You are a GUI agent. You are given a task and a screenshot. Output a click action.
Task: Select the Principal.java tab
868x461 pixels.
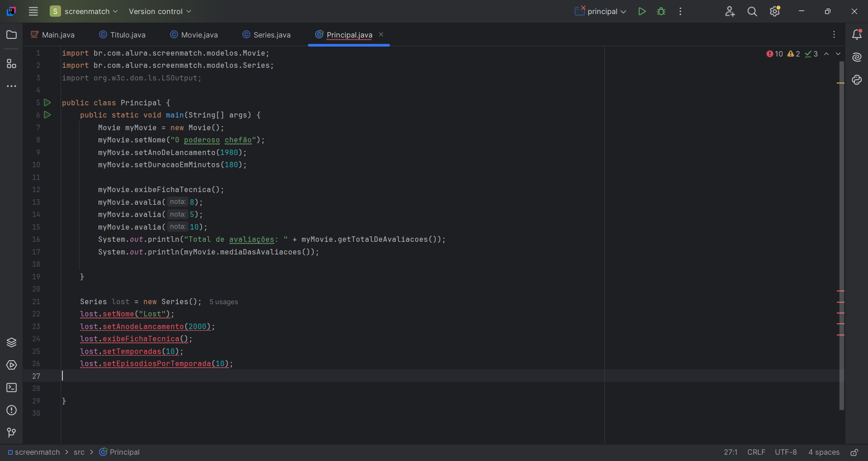(349, 35)
